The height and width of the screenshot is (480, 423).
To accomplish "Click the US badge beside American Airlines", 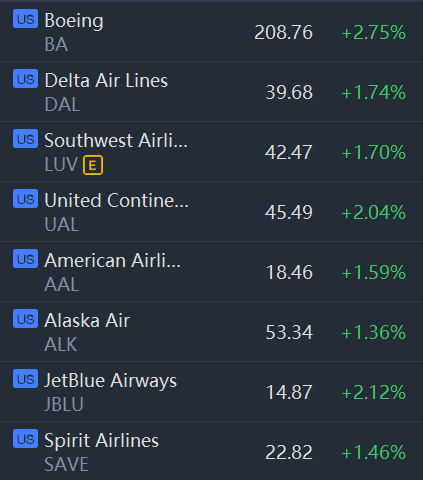I will [x=25, y=259].
